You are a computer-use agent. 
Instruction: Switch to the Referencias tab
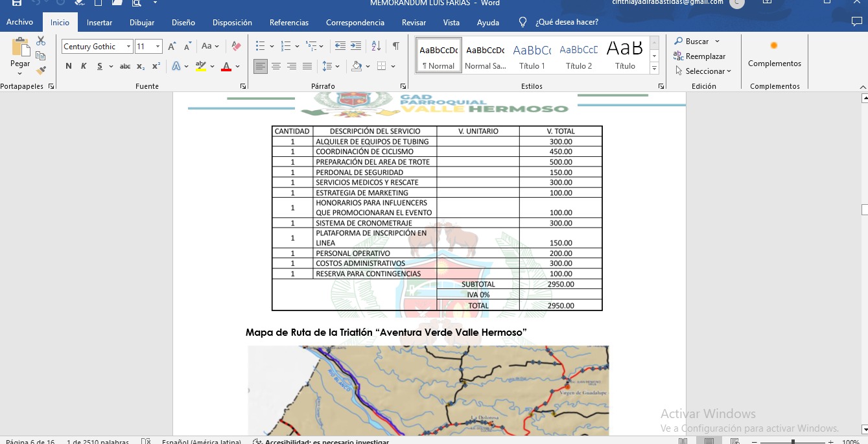point(289,23)
